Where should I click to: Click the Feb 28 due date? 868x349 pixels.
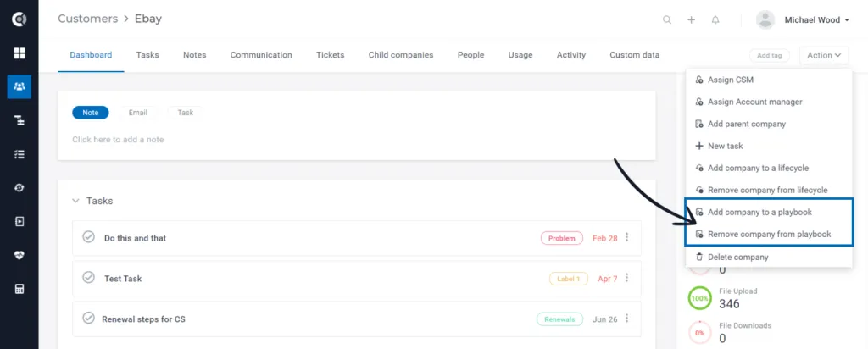coord(604,238)
